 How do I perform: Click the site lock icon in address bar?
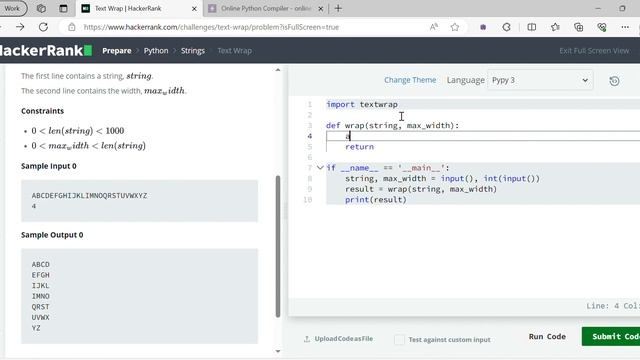tap(72, 27)
